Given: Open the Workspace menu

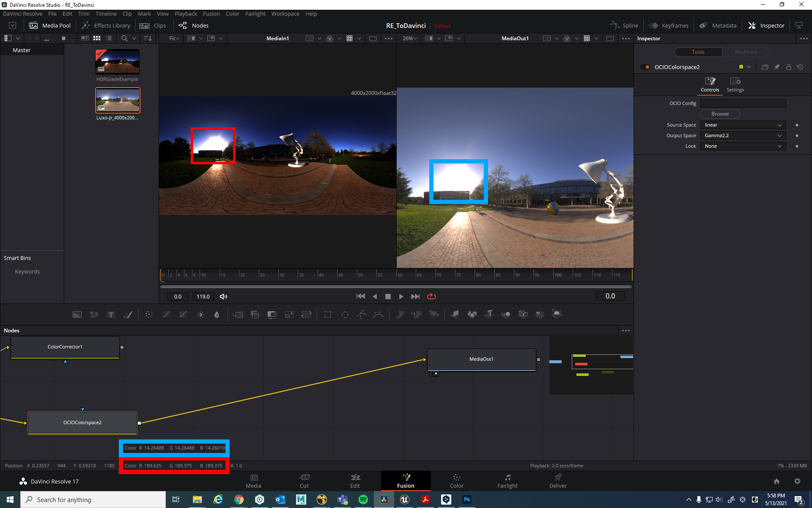Looking at the screenshot, I should coord(285,14).
